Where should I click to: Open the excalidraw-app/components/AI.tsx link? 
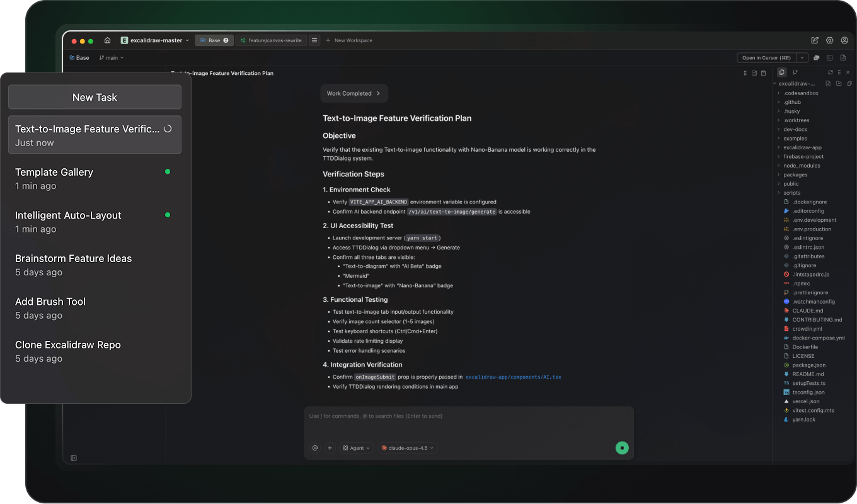click(513, 377)
